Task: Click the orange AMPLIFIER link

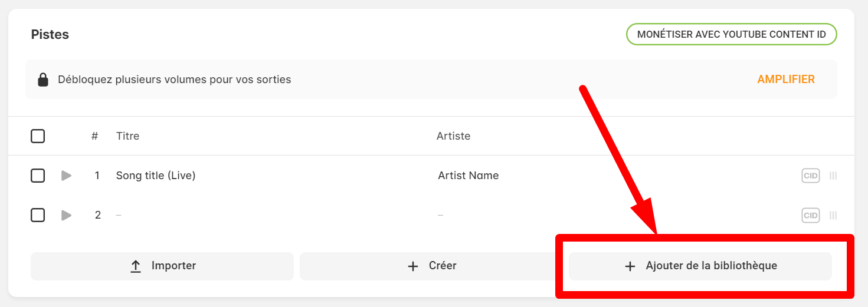Action: tap(786, 80)
